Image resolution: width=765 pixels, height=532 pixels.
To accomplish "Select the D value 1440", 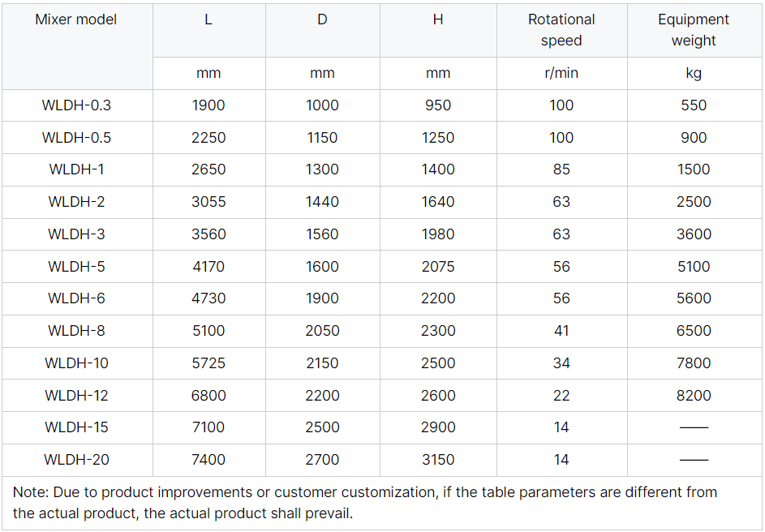I will 322,202.
